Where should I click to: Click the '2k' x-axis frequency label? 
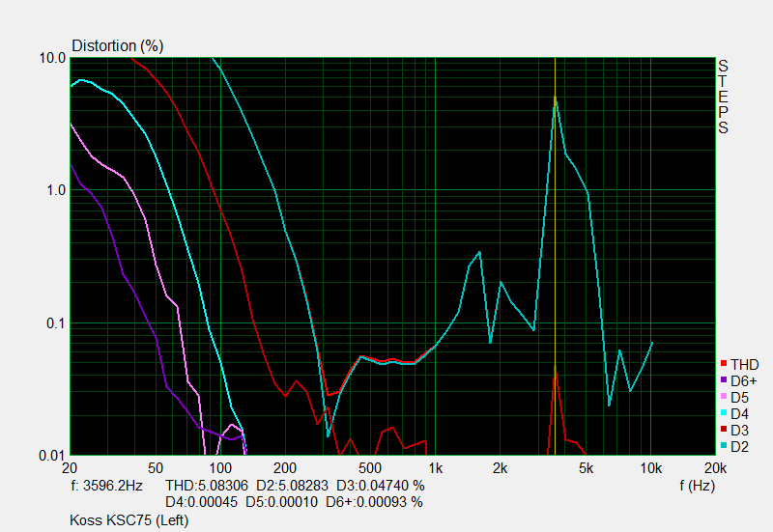click(x=500, y=468)
